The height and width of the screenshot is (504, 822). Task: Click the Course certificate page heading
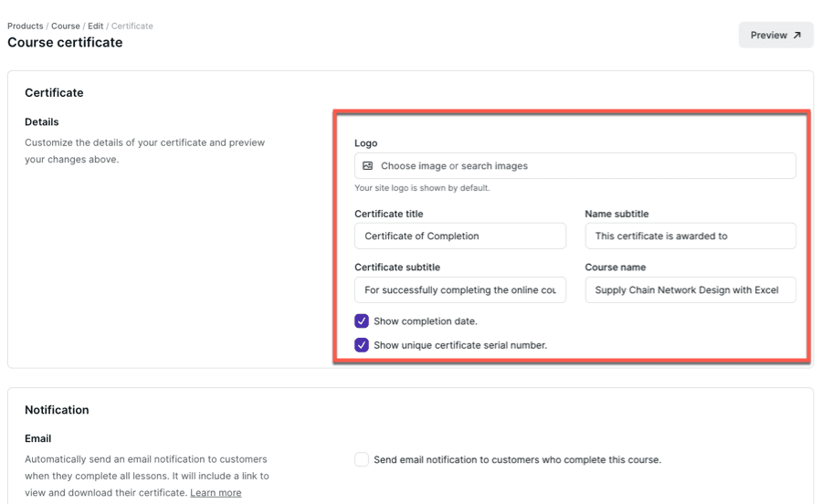65,42
